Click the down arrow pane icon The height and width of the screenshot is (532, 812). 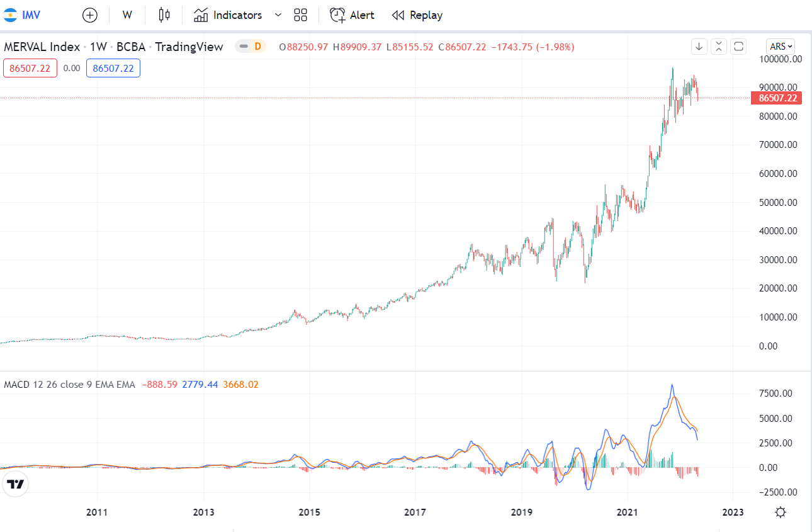[699, 46]
